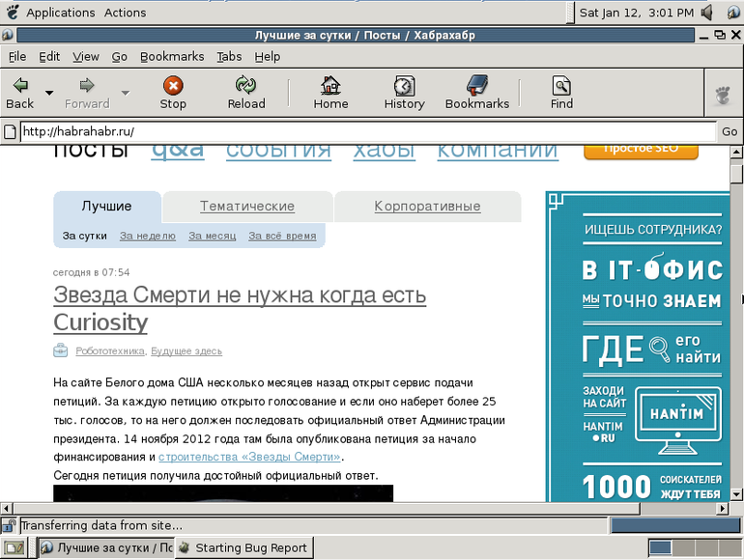Click the window menu icon in title bar

[7, 35]
